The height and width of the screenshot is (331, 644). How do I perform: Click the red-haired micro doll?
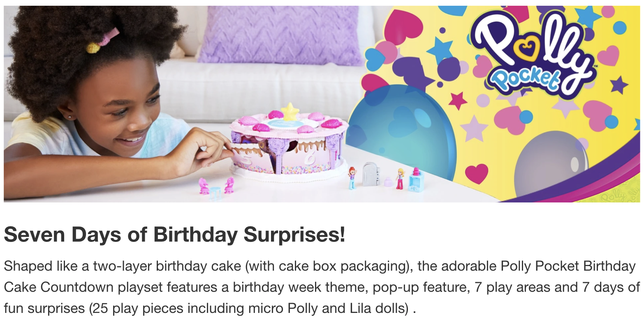click(352, 177)
